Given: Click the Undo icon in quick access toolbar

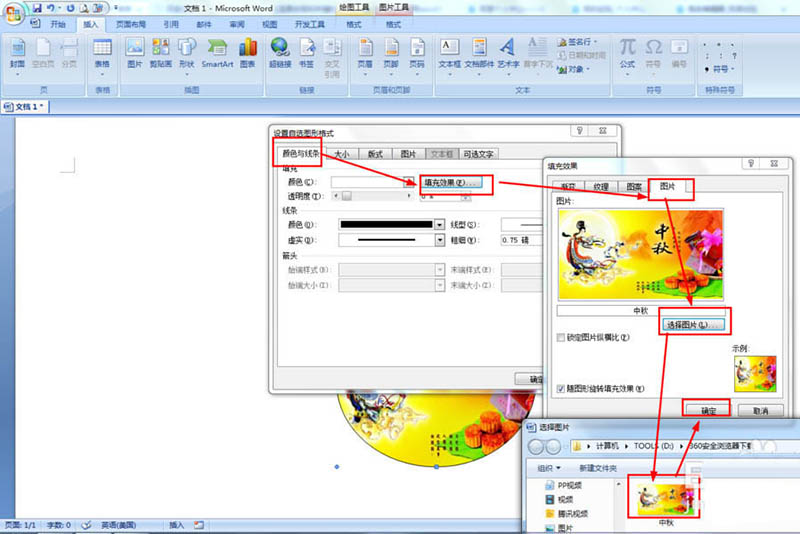Looking at the screenshot, I should 51,8.
